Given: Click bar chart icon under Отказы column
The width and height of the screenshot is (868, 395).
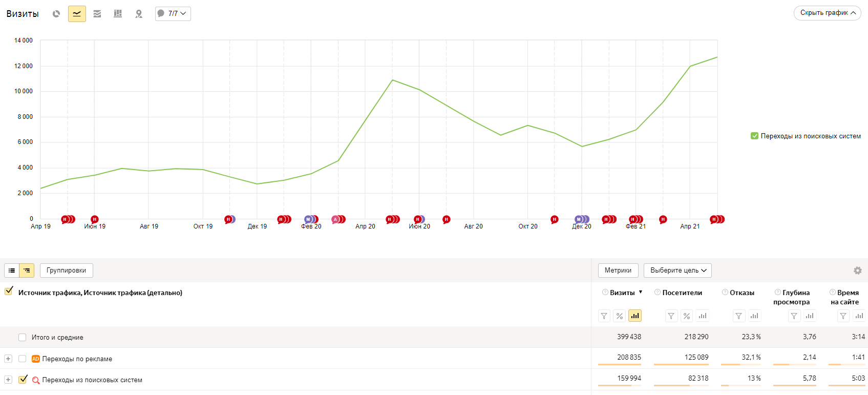Looking at the screenshot, I should click(754, 316).
